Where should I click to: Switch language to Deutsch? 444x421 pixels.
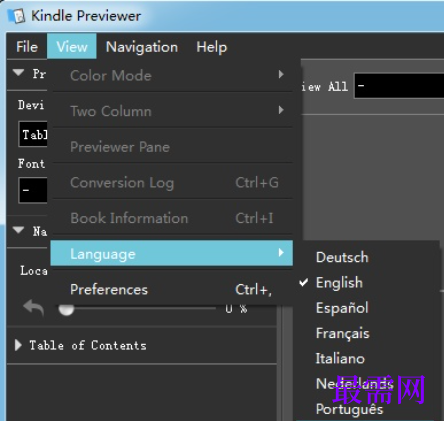342,257
